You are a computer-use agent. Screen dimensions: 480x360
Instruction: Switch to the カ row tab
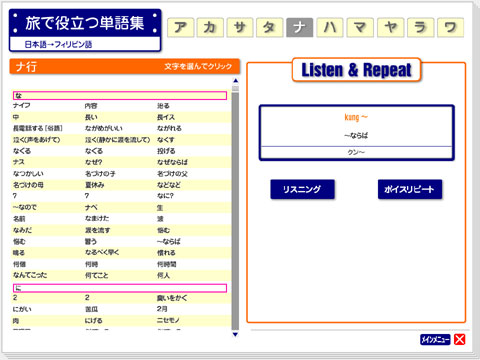tap(210, 27)
